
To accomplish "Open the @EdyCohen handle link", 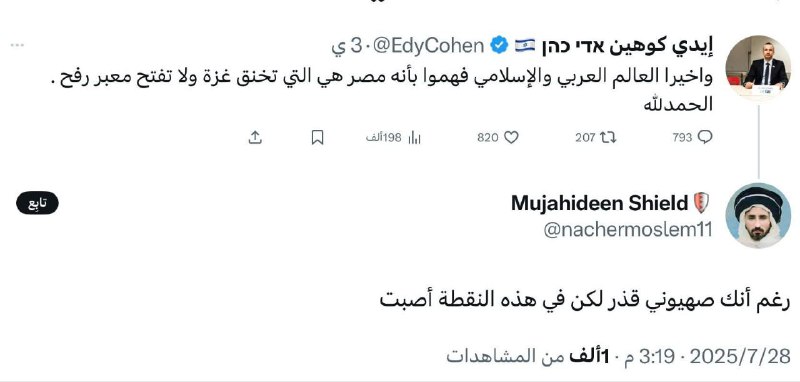I will click(429, 46).
